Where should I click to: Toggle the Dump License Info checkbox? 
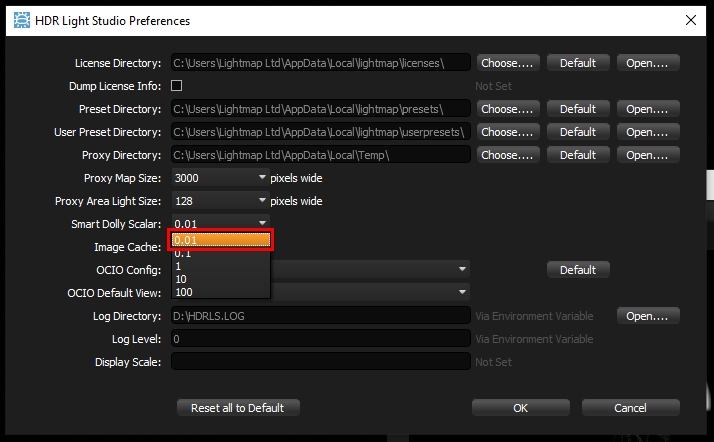(x=177, y=86)
